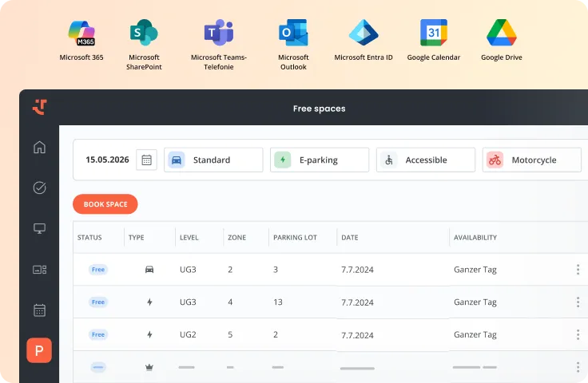Filter by E-parking type
This screenshot has width=588, height=383.
click(x=320, y=160)
